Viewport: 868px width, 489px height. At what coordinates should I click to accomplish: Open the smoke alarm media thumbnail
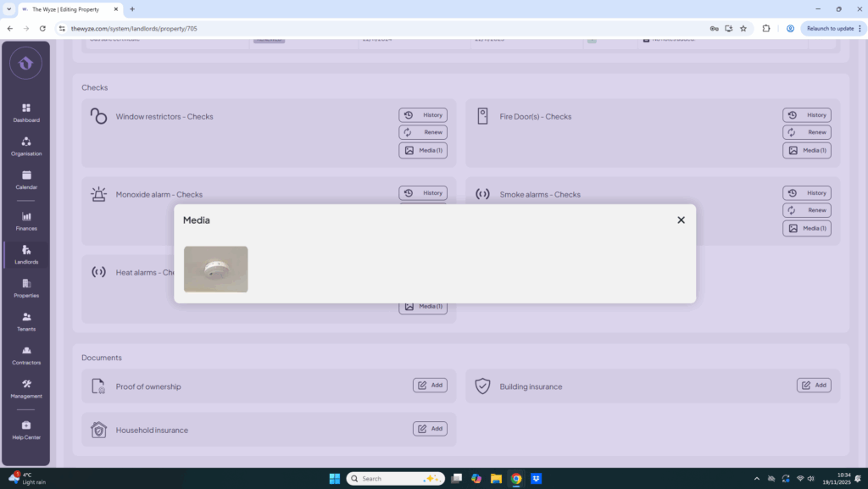[216, 270]
